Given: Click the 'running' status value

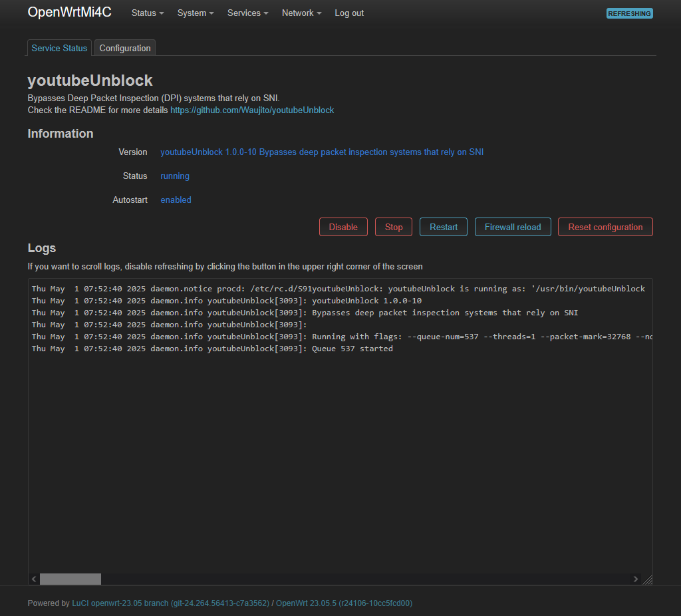Looking at the screenshot, I should (175, 176).
